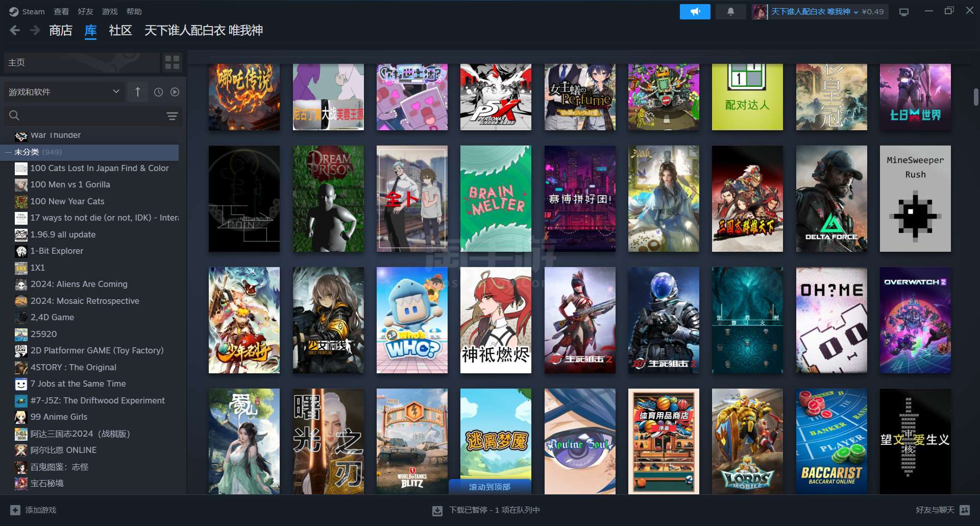Click the user avatar picture
The width and height of the screenshot is (980, 526).
pyautogui.click(x=759, y=11)
